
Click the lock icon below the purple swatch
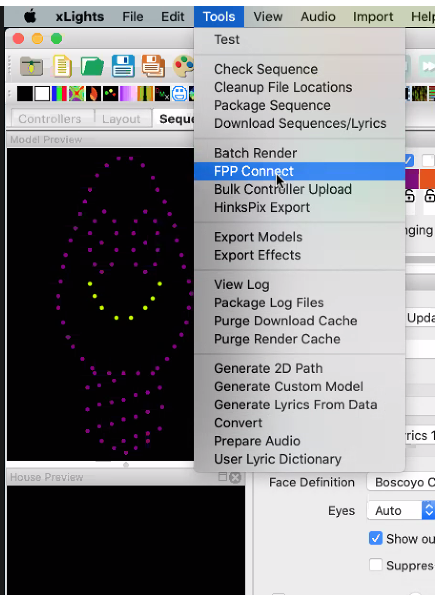click(x=410, y=196)
